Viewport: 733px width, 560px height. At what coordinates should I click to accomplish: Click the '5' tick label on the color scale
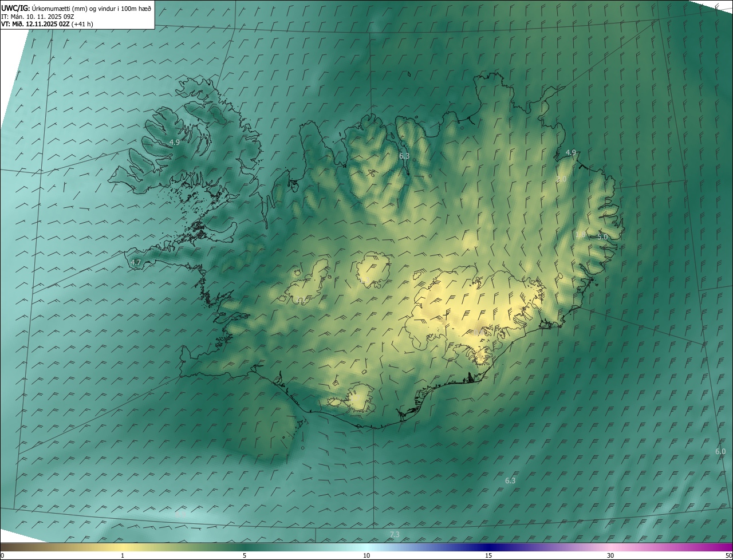pos(245,555)
